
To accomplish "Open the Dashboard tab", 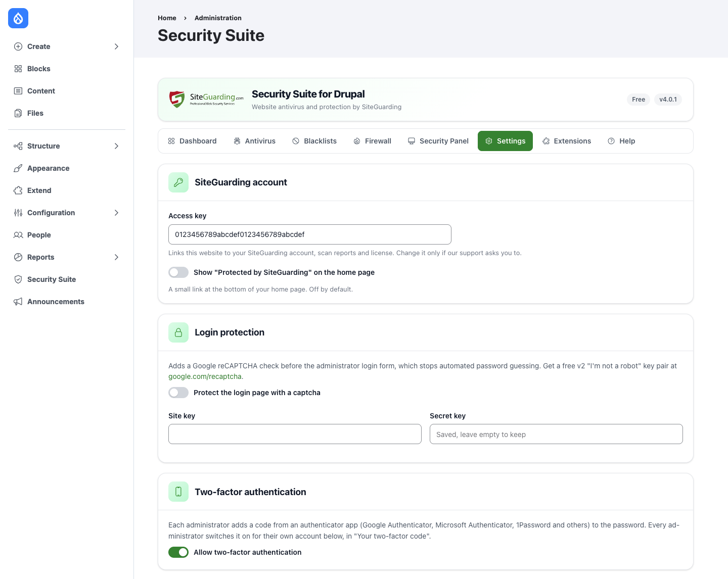I will pos(192,141).
